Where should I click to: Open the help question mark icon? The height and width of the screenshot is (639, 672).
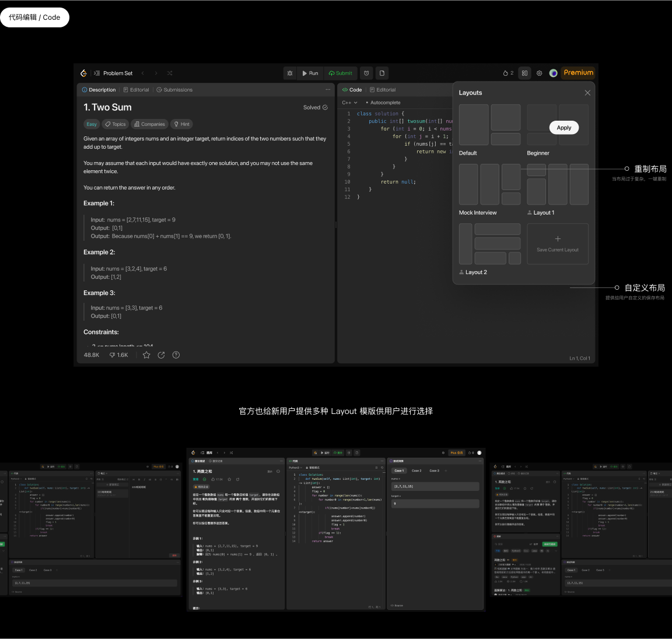pos(176,355)
